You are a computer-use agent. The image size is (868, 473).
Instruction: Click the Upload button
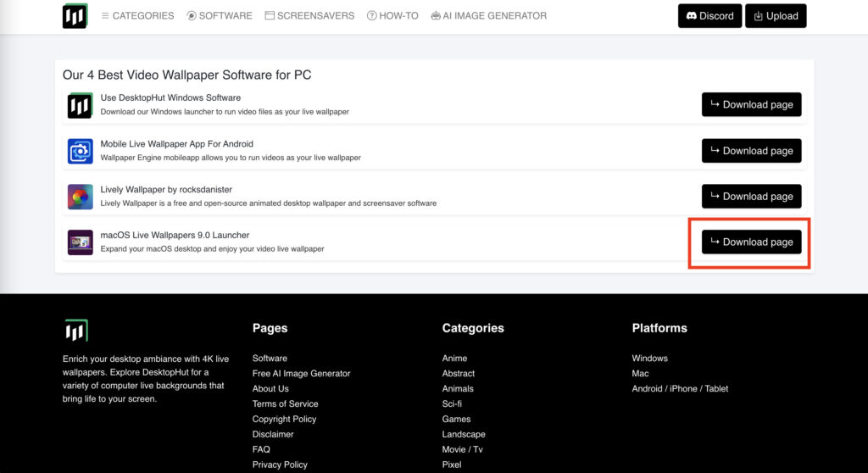776,15
